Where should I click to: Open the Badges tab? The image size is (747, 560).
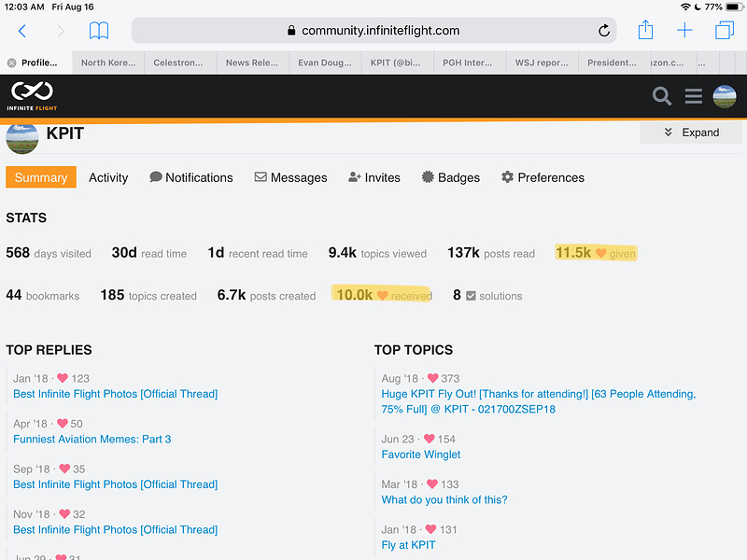[450, 177]
